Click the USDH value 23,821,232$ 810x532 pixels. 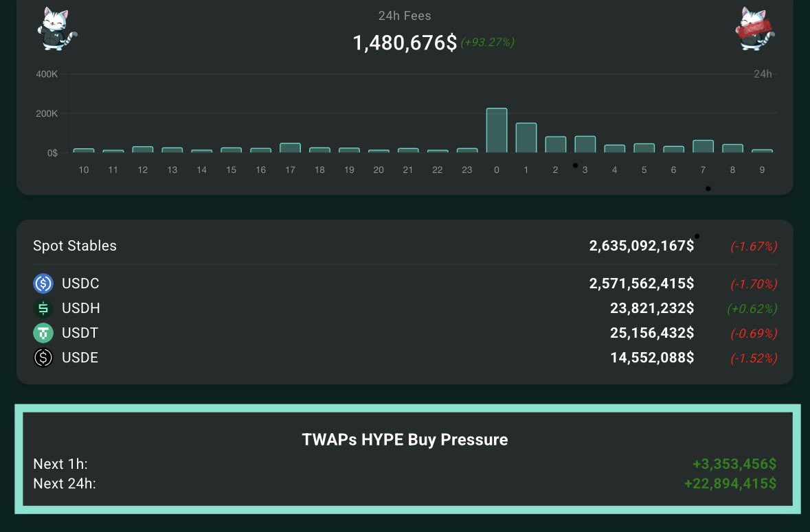652,308
